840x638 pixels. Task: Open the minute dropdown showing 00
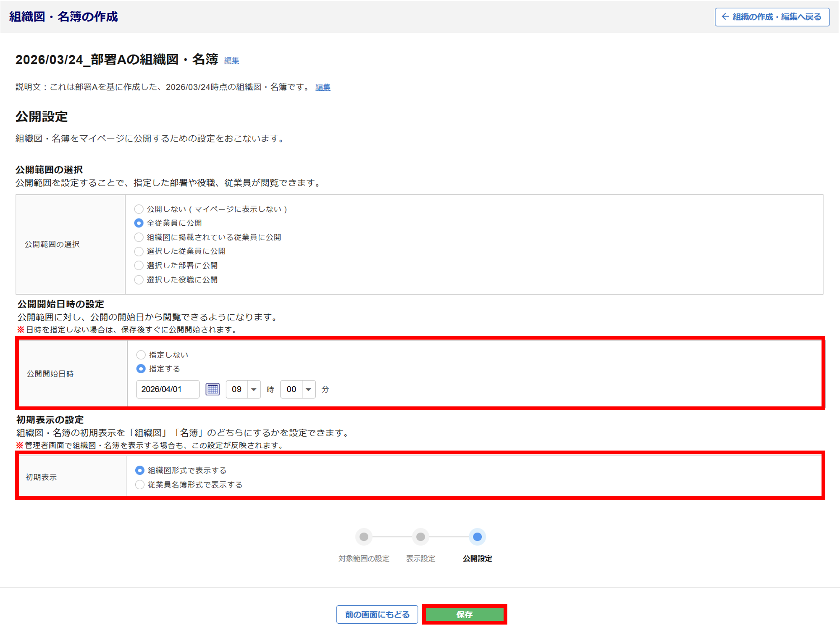[x=298, y=389]
